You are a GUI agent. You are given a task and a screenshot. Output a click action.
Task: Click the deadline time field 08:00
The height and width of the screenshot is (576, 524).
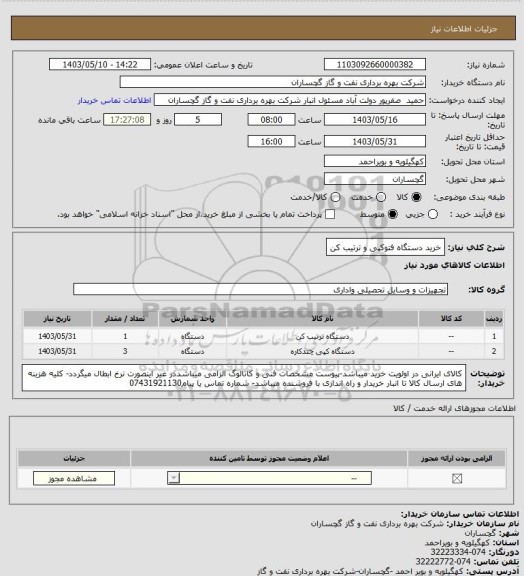click(x=272, y=120)
